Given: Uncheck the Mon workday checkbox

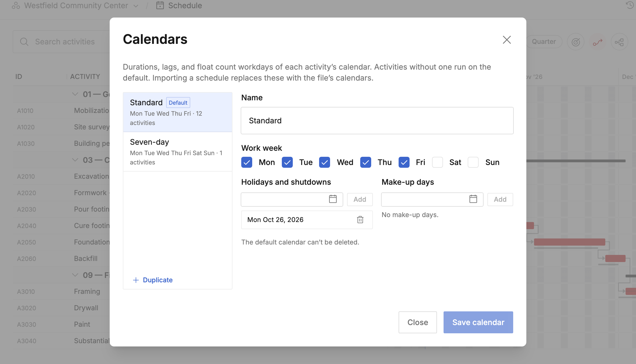Looking at the screenshot, I should (x=247, y=162).
